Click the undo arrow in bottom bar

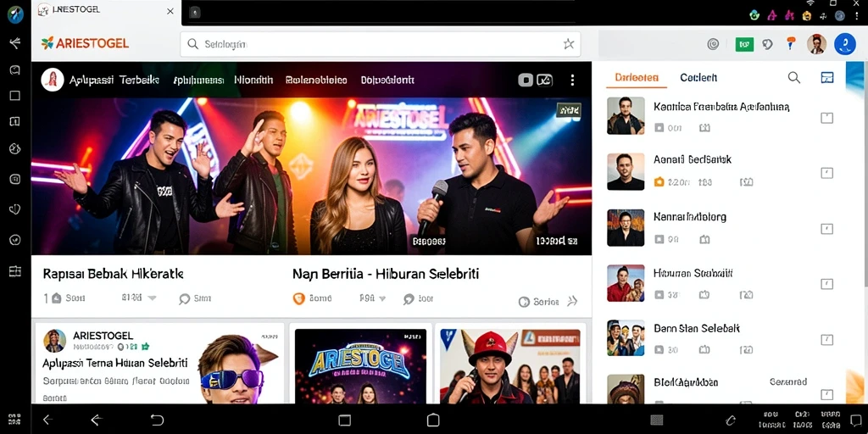tap(157, 420)
